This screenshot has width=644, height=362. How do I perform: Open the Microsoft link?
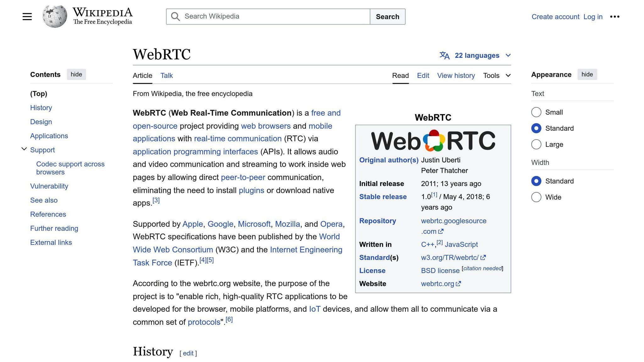pyautogui.click(x=254, y=224)
